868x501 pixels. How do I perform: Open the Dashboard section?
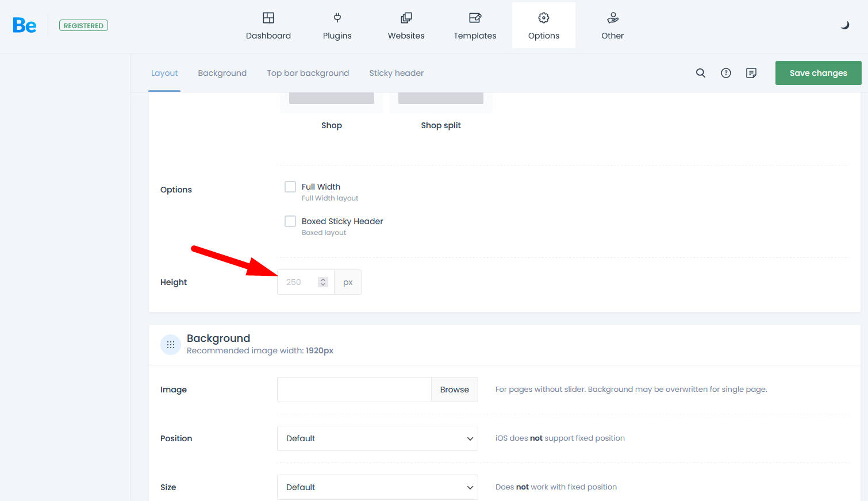268,26
